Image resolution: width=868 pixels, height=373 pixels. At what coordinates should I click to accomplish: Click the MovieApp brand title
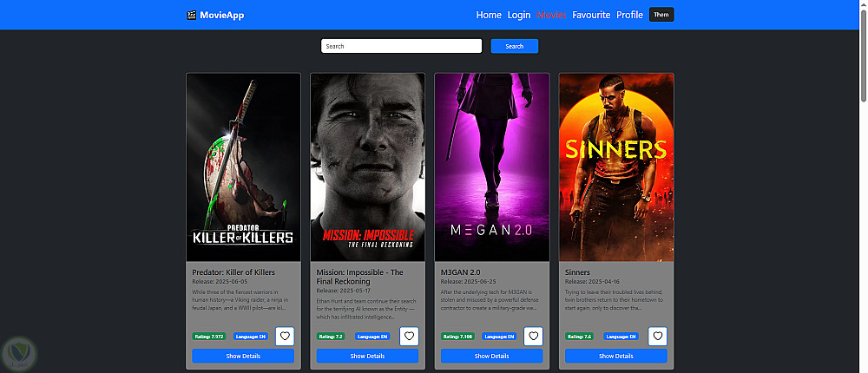(222, 15)
